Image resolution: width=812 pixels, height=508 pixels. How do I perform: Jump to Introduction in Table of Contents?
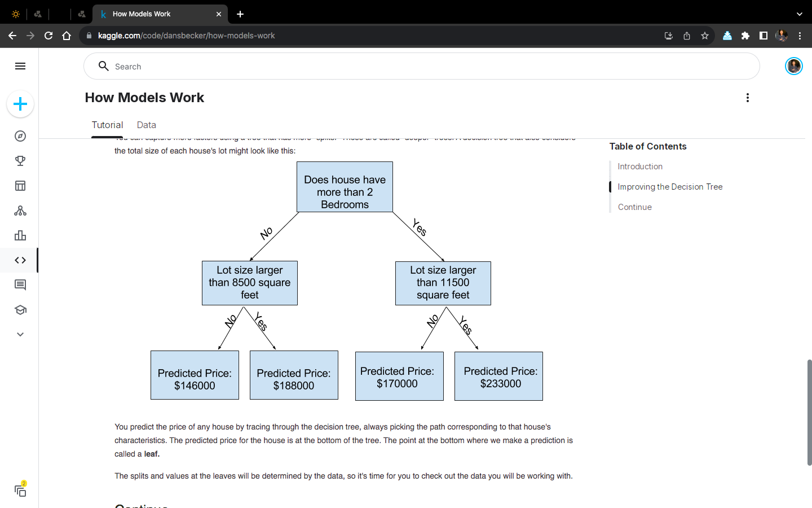(640, 166)
